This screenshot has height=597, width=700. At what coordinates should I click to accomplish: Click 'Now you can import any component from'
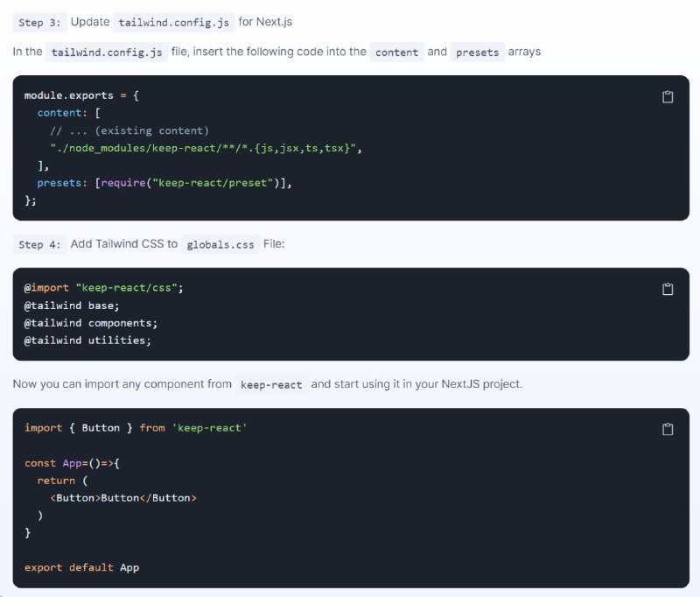click(122, 384)
